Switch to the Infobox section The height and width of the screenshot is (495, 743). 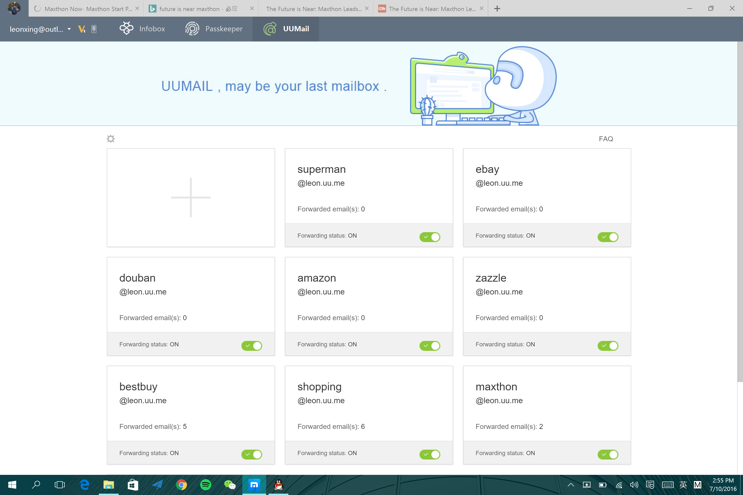pyautogui.click(x=142, y=29)
